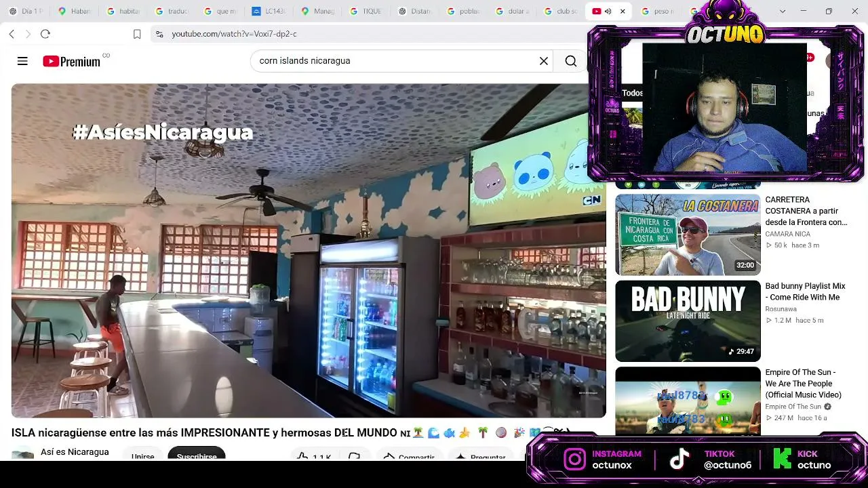This screenshot has height=488, width=868.
Task: Click the video title 'ISLA nicaragüense entre las más IMPRESIONANTE'
Action: (x=204, y=432)
